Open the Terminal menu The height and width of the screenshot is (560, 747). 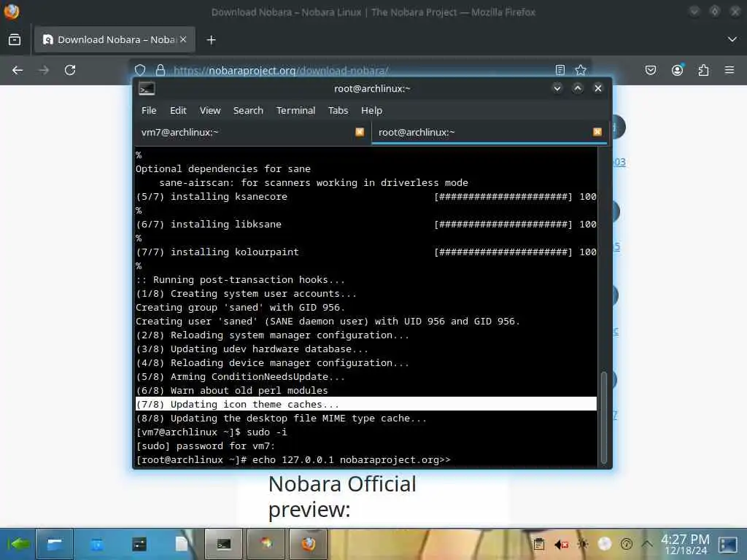pos(295,111)
